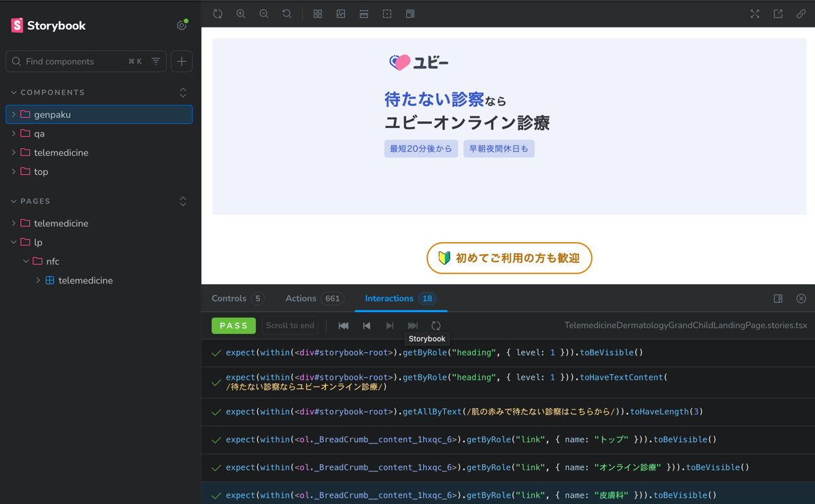The width and height of the screenshot is (815, 504).
Task: Open the sidebar tag filter icon
Action: coord(156,61)
